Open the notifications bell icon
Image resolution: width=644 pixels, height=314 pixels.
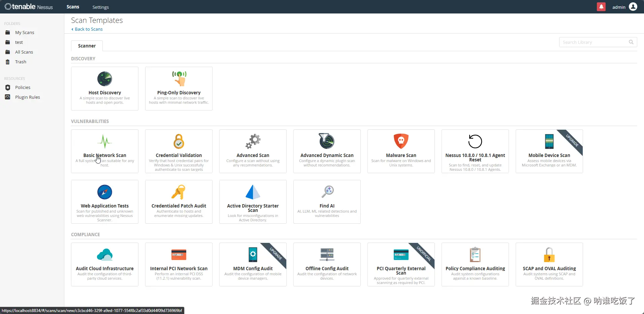pyautogui.click(x=601, y=7)
